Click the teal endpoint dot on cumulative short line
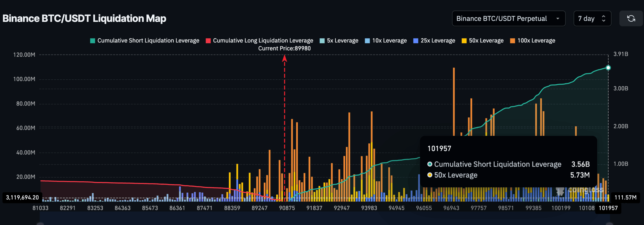This screenshot has height=225, width=644. pyautogui.click(x=608, y=68)
